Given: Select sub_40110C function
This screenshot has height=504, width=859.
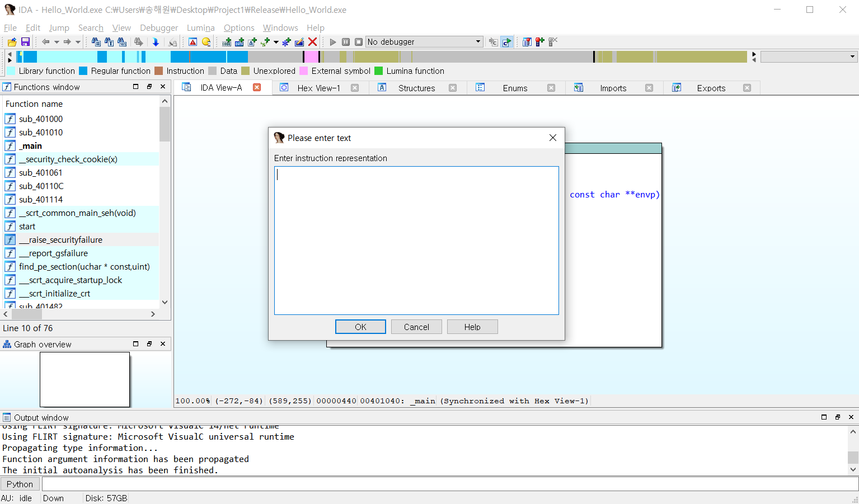Looking at the screenshot, I should [x=81, y=186].
